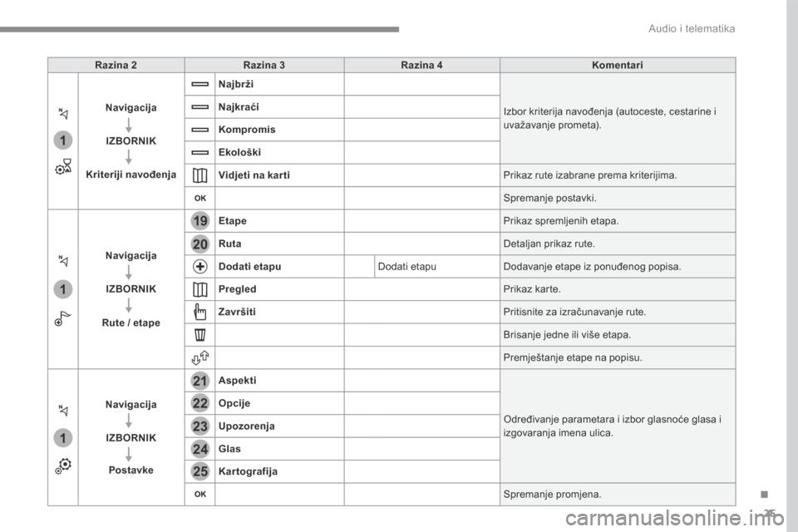Choose number badge 24 next to Glas
The image size is (798, 532).
pyautogui.click(x=200, y=449)
